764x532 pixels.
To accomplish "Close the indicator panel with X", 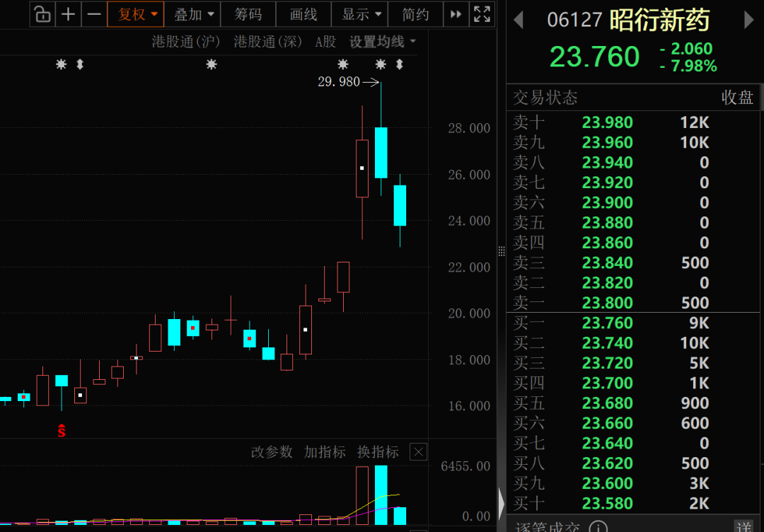I will tap(419, 452).
